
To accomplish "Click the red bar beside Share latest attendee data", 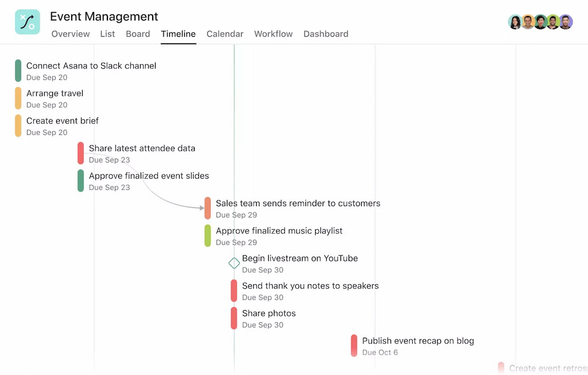I will (81, 153).
